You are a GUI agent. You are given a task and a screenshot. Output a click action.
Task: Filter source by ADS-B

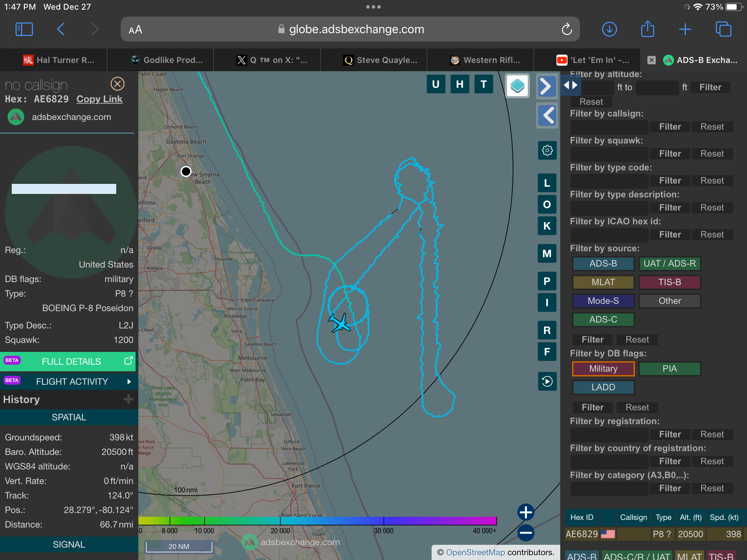[603, 263]
